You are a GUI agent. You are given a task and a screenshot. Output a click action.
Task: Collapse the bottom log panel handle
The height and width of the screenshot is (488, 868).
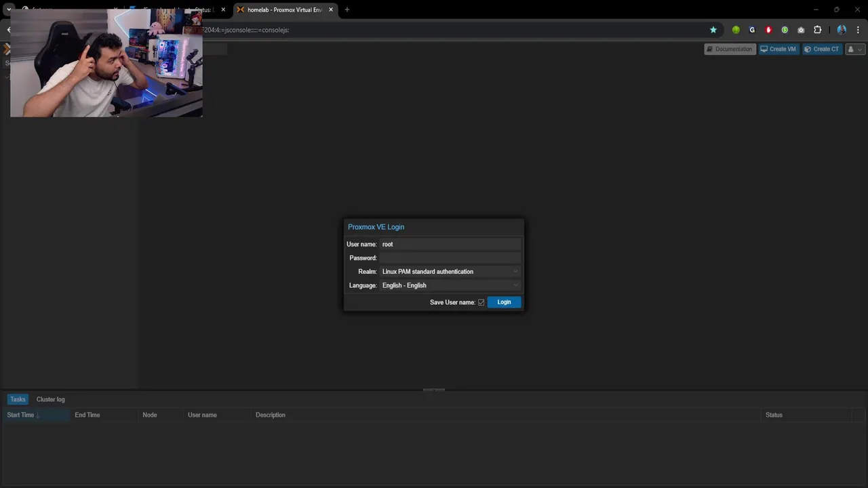pyautogui.click(x=434, y=390)
